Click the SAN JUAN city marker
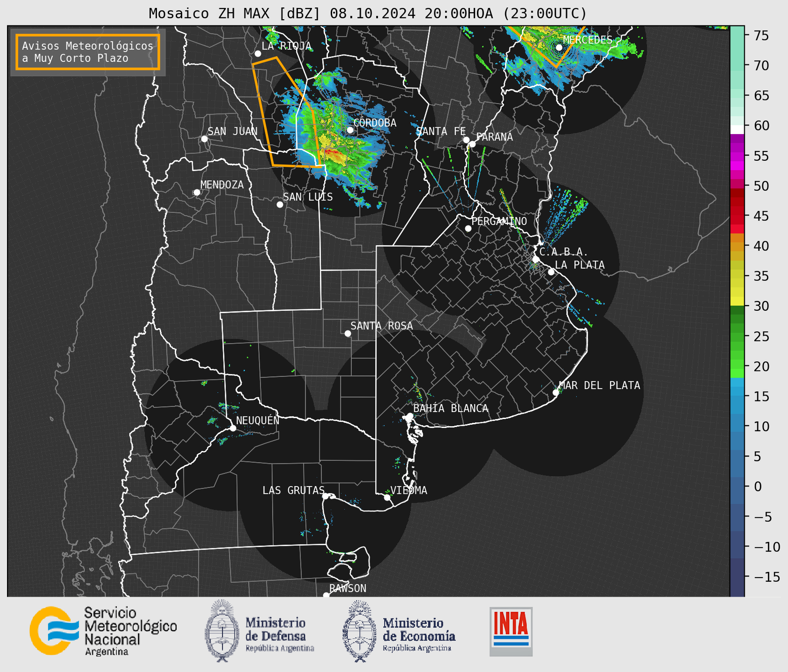The width and height of the screenshot is (788, 672). 204,139
